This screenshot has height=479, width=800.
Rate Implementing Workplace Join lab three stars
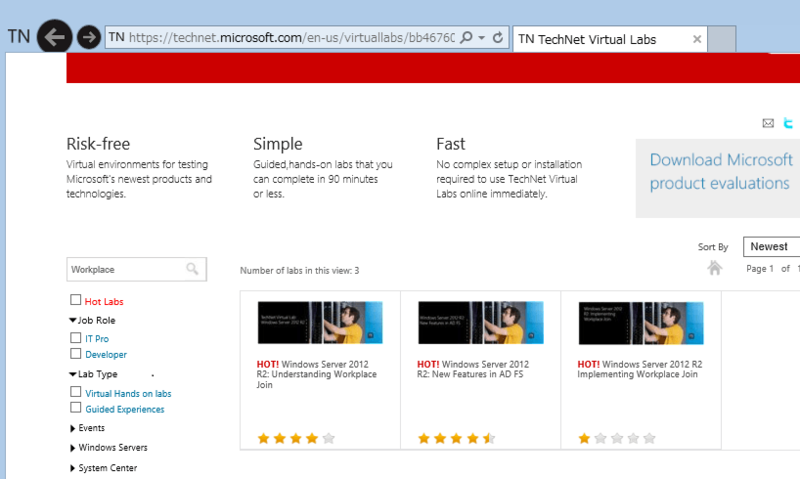(617, 438)
